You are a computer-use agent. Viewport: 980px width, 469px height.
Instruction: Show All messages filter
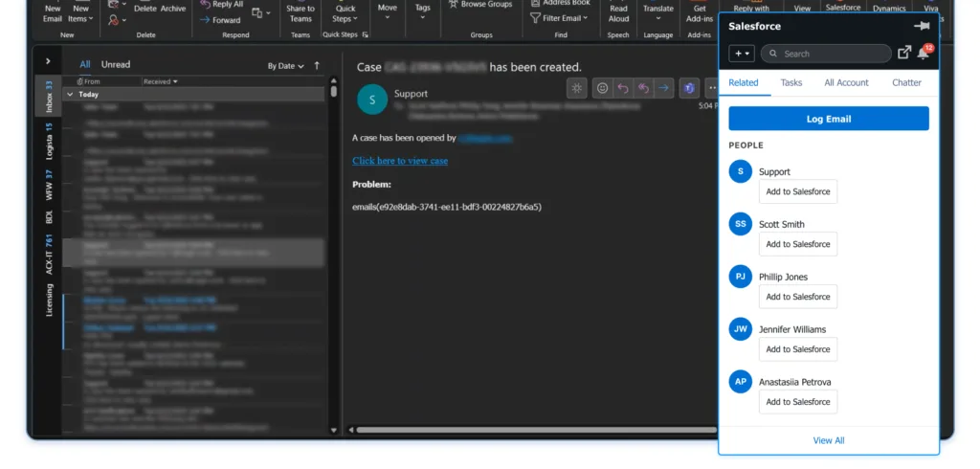click(85, 64)
